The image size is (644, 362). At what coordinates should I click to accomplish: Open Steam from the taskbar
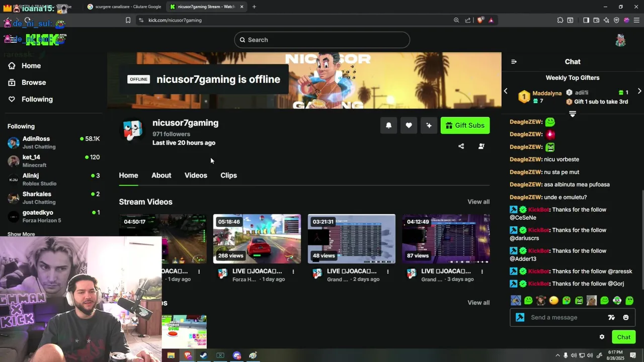[204, 355]
